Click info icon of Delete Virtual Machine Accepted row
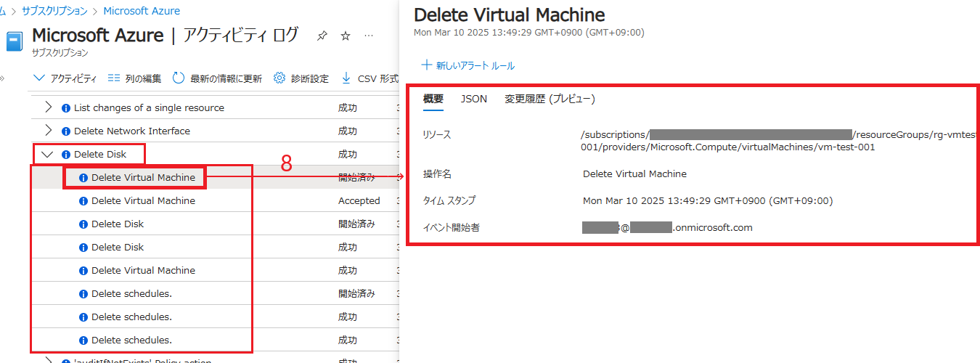980x363 pixels. 83,201
